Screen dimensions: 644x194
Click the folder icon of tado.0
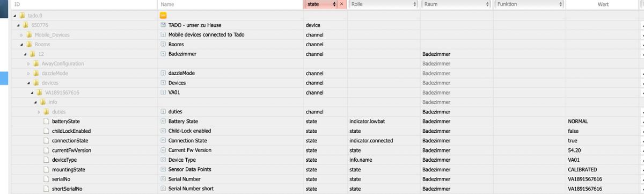point(22,16)
